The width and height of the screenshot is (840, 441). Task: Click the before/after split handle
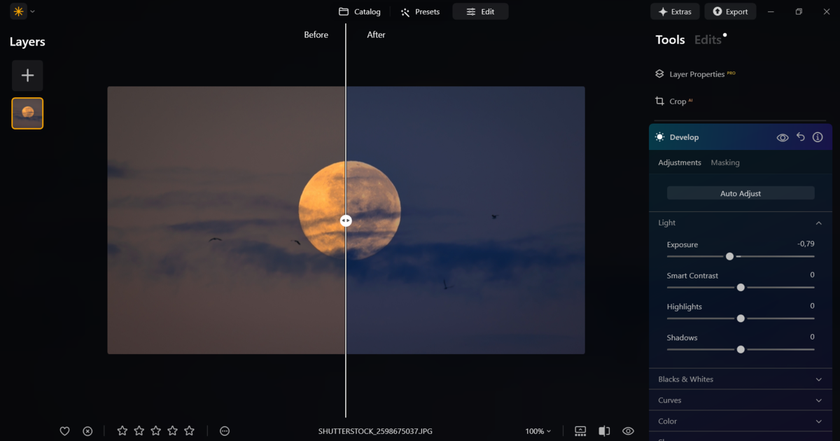[346, 221]
